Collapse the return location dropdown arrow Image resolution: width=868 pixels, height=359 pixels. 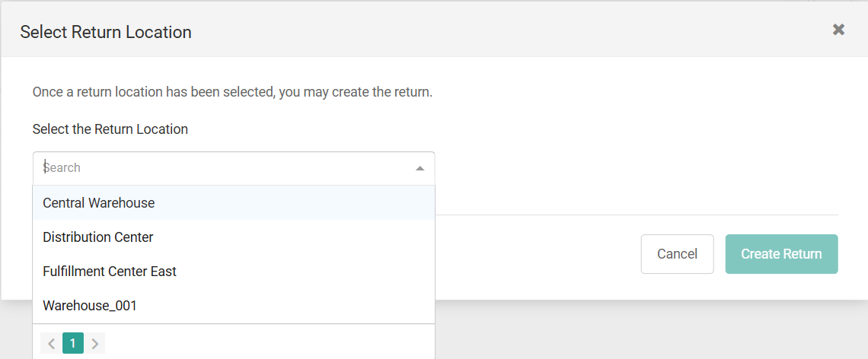420,168
